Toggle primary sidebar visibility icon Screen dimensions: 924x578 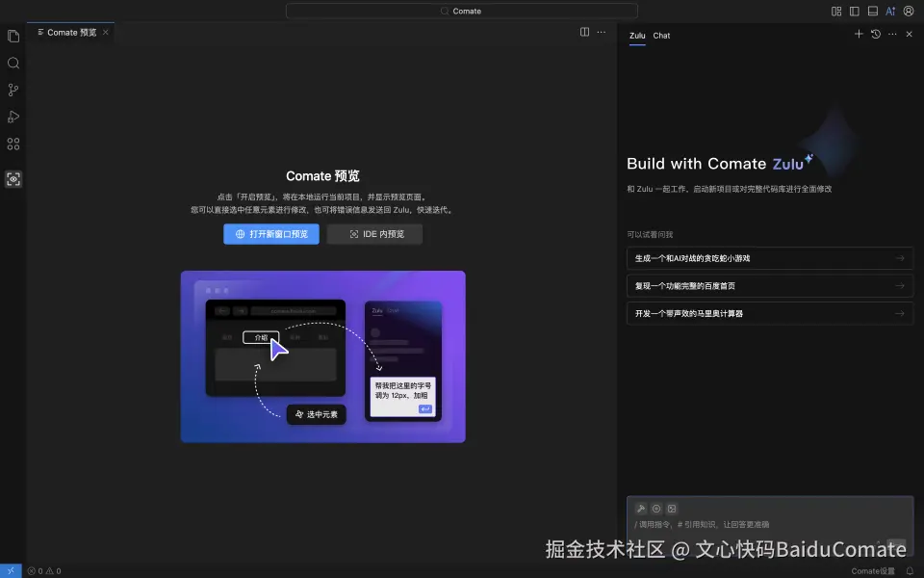(x=855, y=12)
